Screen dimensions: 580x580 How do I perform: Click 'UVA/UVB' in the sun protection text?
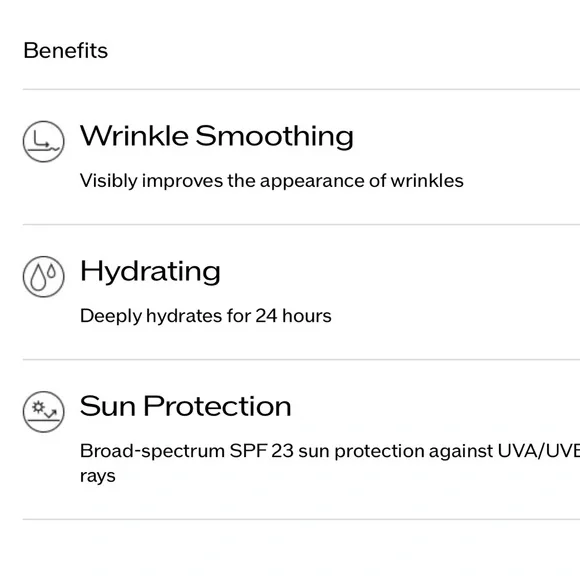tap(539, 451)
